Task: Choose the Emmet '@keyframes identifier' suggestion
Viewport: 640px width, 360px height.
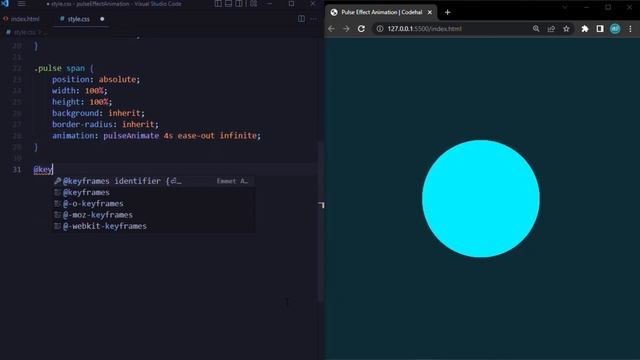Action: pos(154,181)
